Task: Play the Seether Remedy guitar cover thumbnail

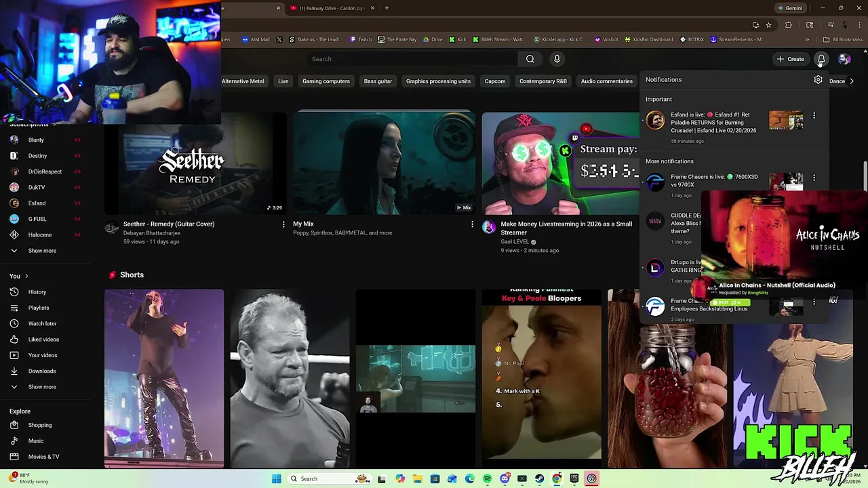Action: (x=195, y=163)
